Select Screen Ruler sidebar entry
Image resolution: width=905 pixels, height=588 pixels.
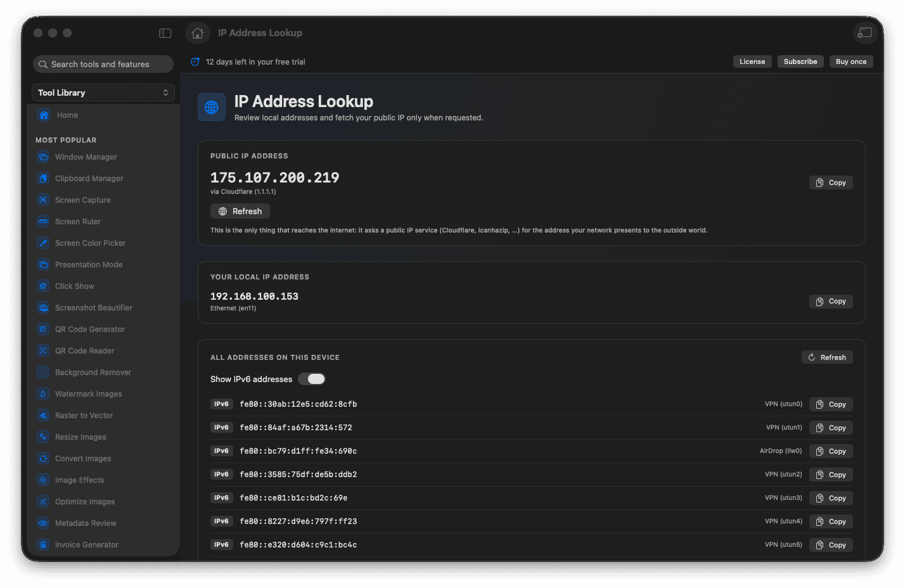pyautogui.click(x=104, y=222)
